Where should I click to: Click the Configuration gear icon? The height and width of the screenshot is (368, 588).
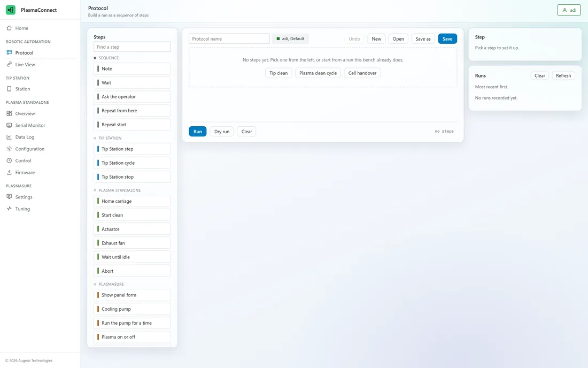click(x=9, y=149)
